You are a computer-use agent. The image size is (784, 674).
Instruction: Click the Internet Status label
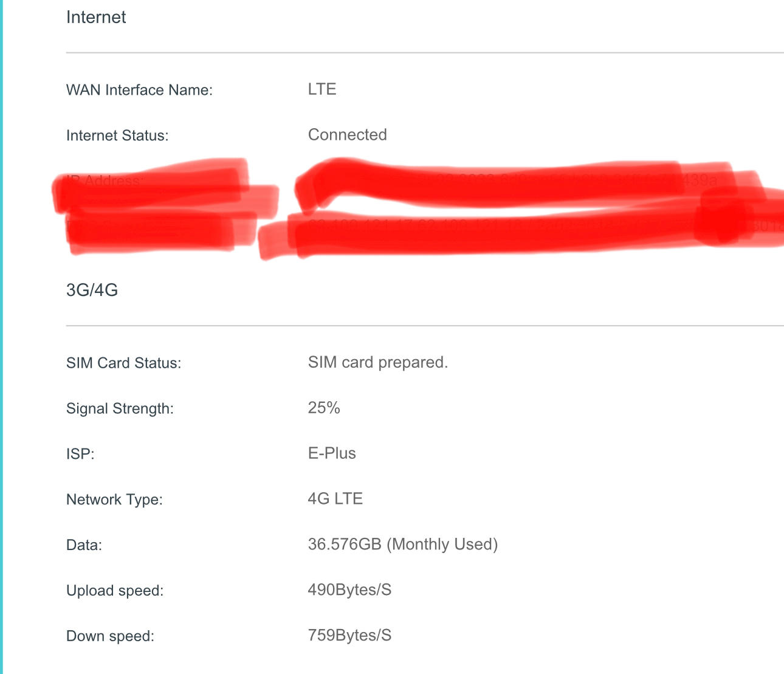tap(117, 136)
